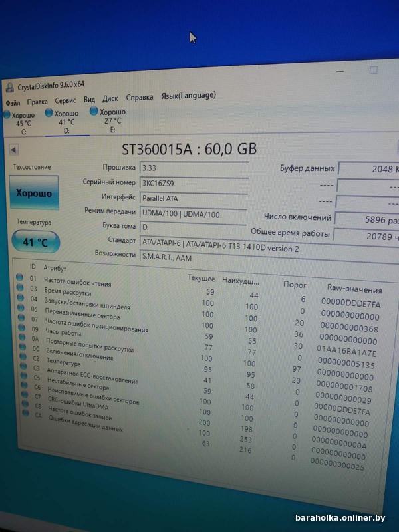Click the Raw-значения column header
This screenshot has width=399, height=532.
(x=354, y=289)
